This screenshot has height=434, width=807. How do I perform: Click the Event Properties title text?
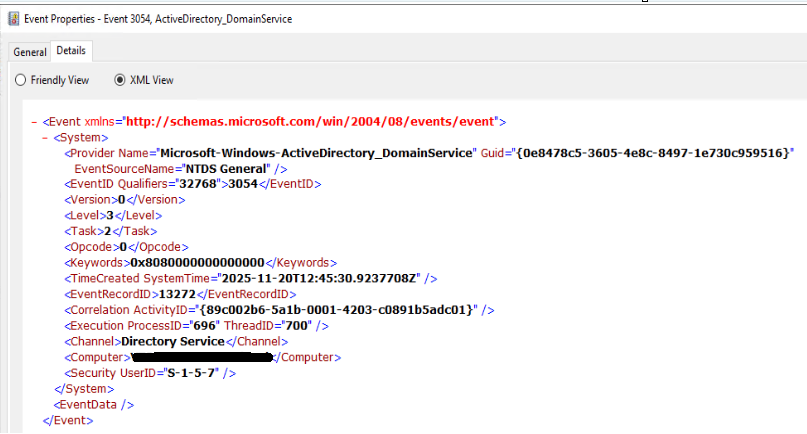(158, 19)
